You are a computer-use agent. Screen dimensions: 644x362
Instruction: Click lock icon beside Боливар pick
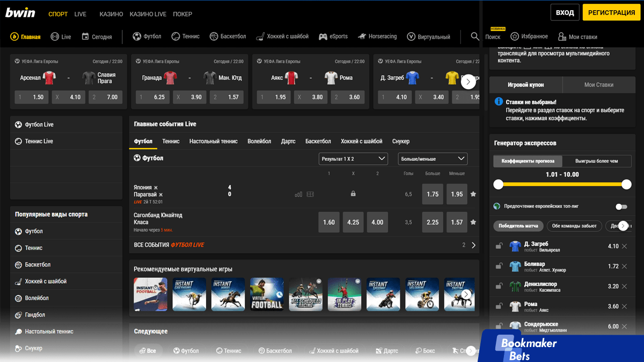pos(499,267)
